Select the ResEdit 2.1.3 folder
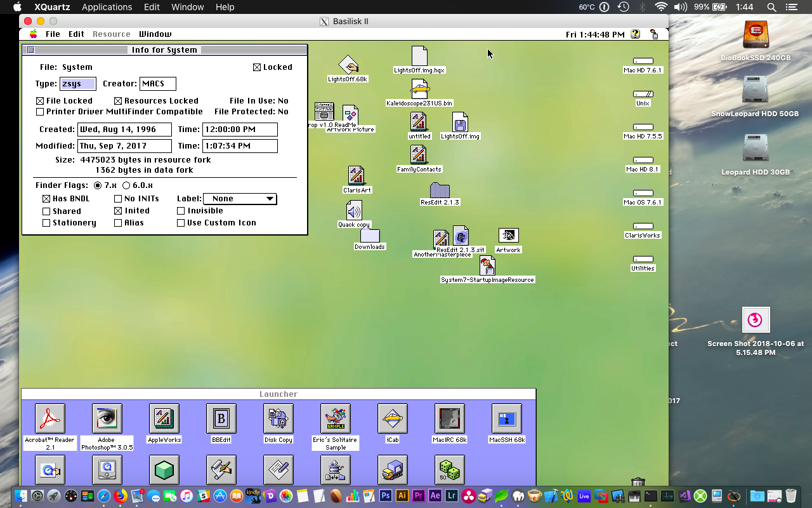 440,190
